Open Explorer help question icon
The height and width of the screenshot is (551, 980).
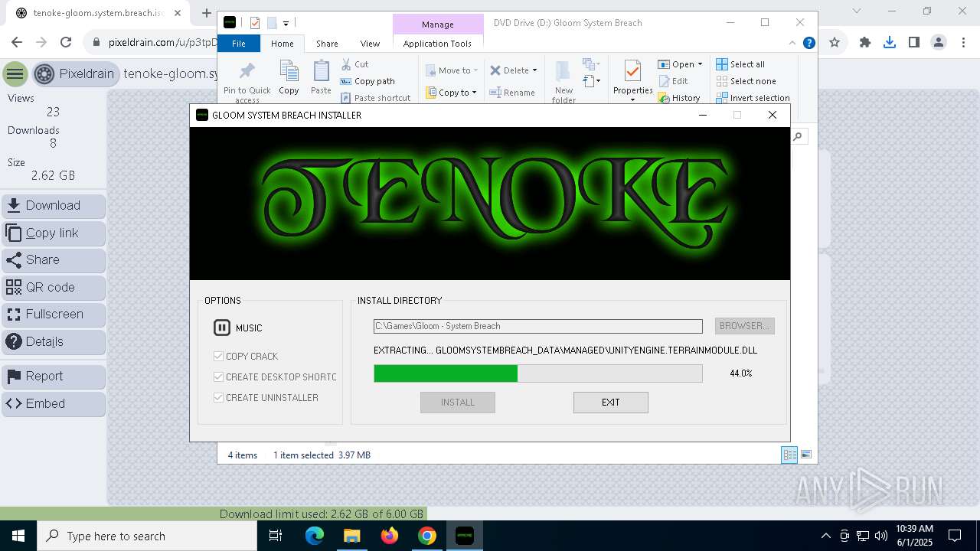pyautogui.click(x=808, y=44)
